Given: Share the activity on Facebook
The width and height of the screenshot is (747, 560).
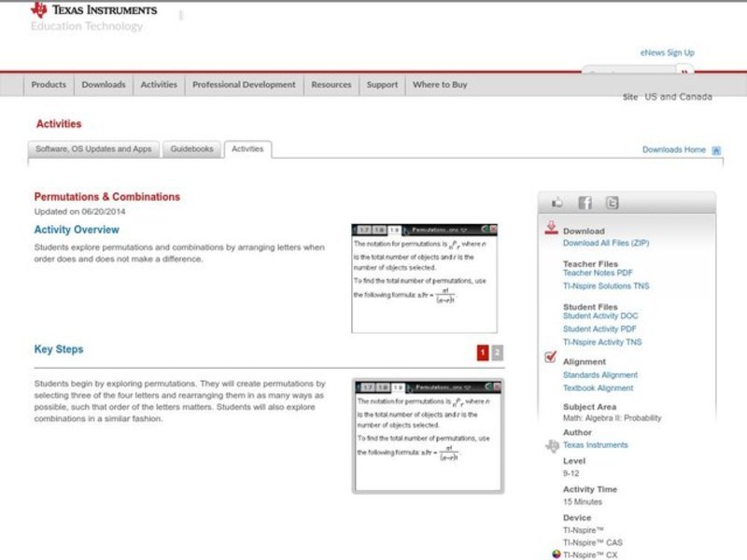Looking at the screenshot, I should pyautogui.click(x=585, y=203).
